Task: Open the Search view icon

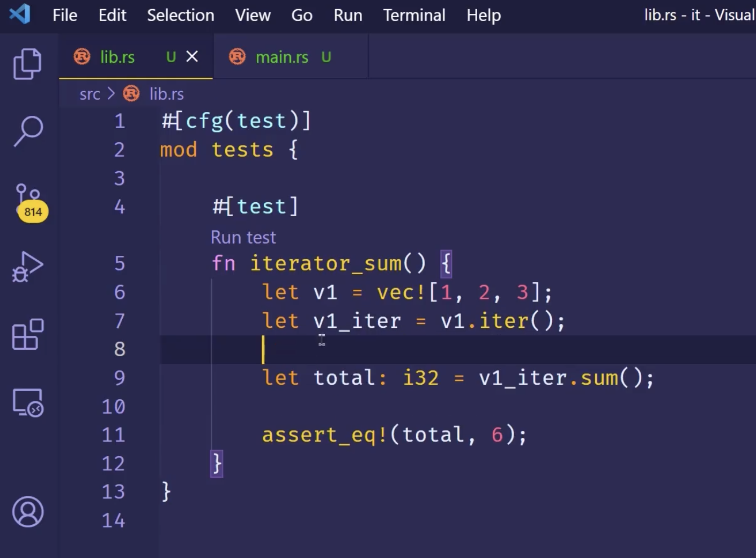Action: [27, 131]
